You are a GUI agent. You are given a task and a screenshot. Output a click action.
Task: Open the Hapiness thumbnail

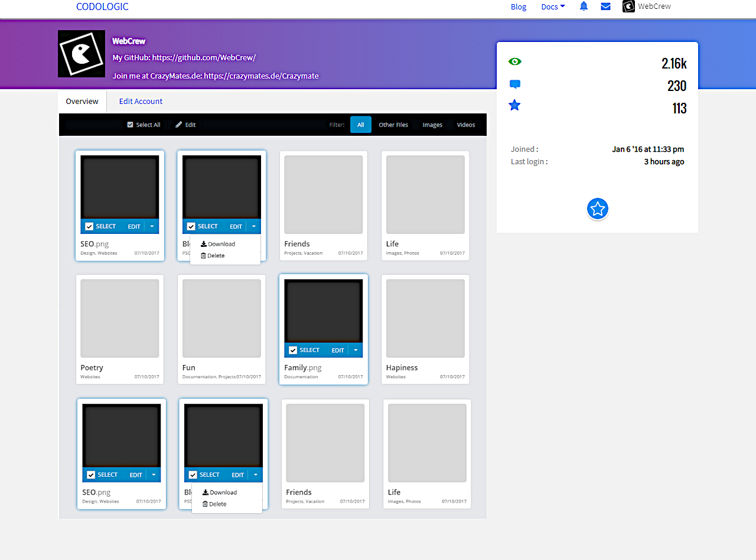[425, 318]
